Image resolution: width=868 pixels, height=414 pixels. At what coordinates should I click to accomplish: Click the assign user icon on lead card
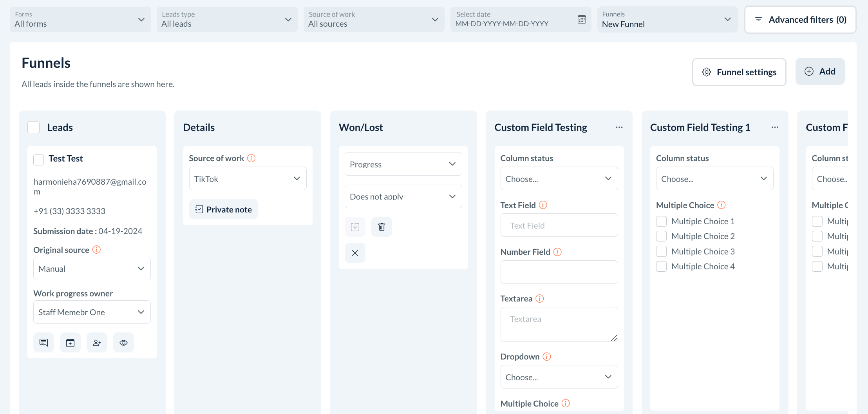click(97, 343)
